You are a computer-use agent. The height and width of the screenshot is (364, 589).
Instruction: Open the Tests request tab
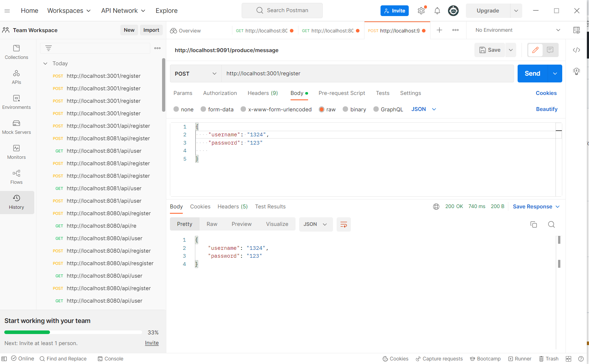pyautogui.click(x=383, y=93)
